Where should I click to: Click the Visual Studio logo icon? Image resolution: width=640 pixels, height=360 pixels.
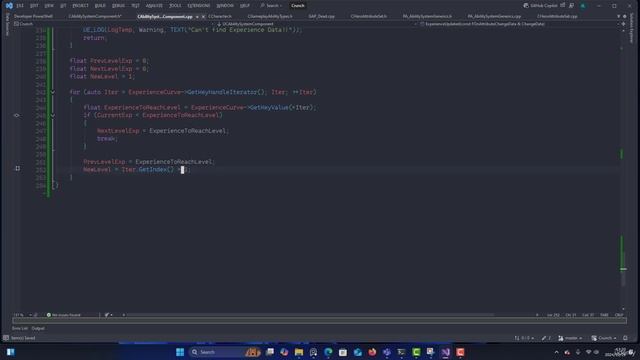[x=9, y=6]
